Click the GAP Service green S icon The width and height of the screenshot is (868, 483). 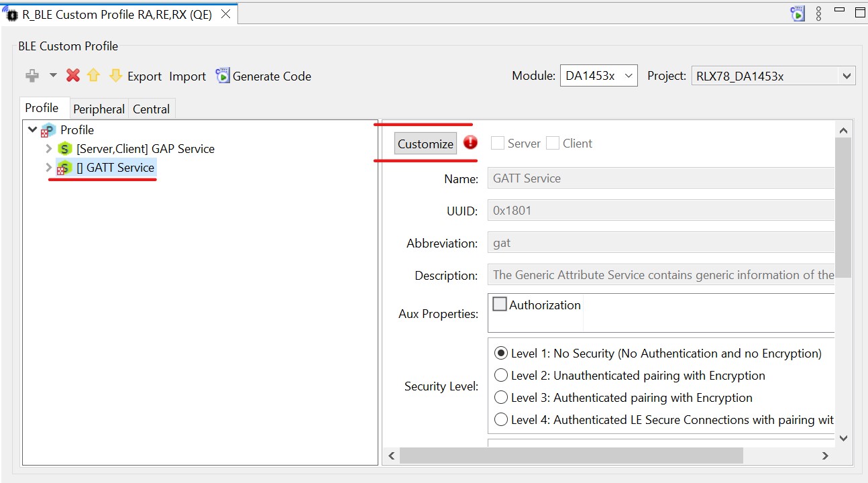coord(64,148)
